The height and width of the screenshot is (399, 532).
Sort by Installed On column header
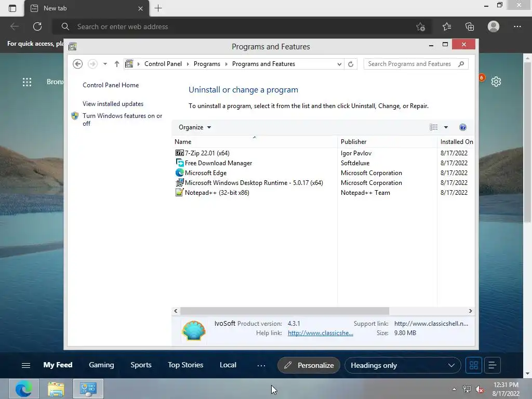pyautogui.click(x=456, y=142)
